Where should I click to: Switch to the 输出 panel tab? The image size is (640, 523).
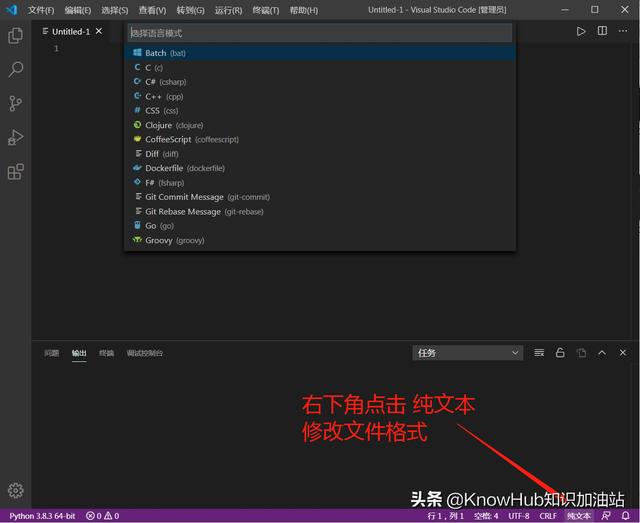click(x=79, y=353)
